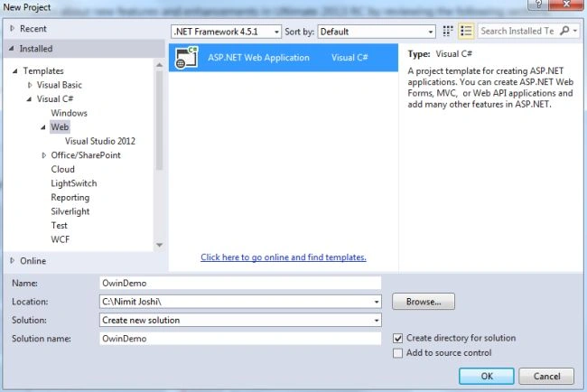Expand the Online section
The image size is (587, 392).
[x=12, y=261]
